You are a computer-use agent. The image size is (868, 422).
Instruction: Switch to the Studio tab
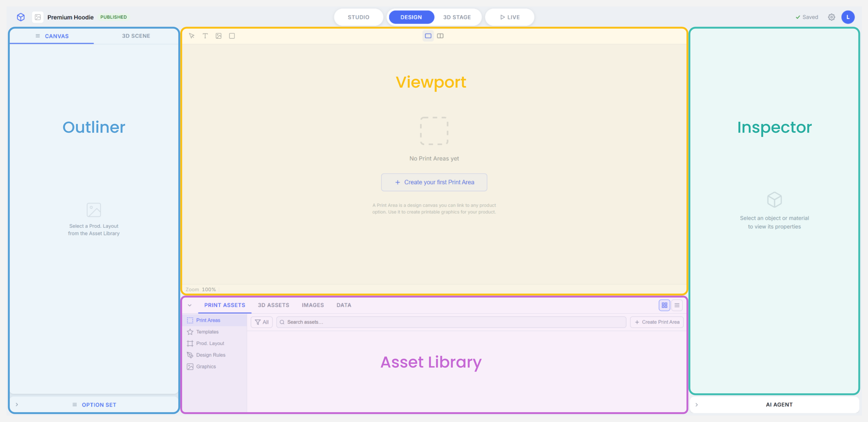click(x=359, y=17)
